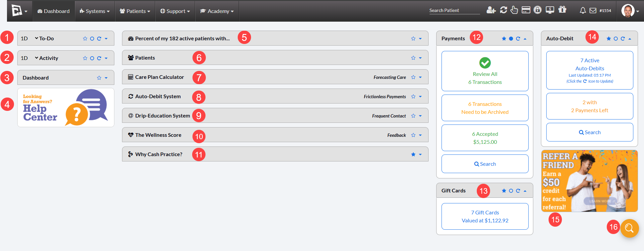This screenshot has height=251, width=644.
Task: Refresh the To-Do widget
Action: point(99,39)
